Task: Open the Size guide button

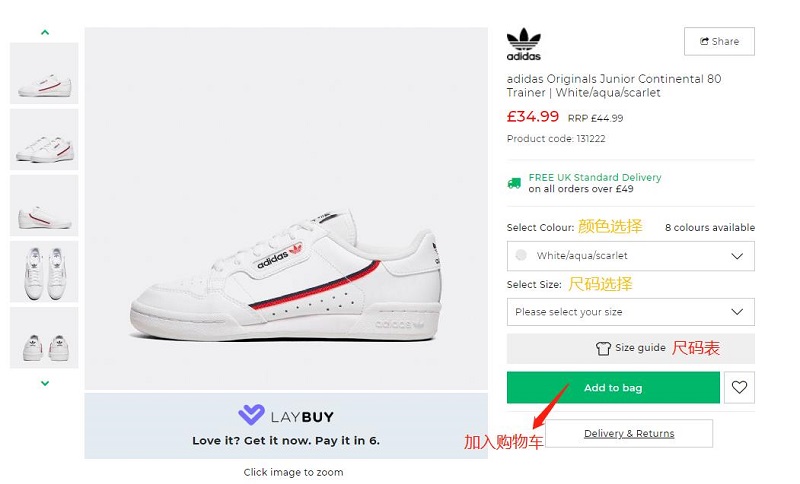Action: pyautogui.click(x=630, y=349)
